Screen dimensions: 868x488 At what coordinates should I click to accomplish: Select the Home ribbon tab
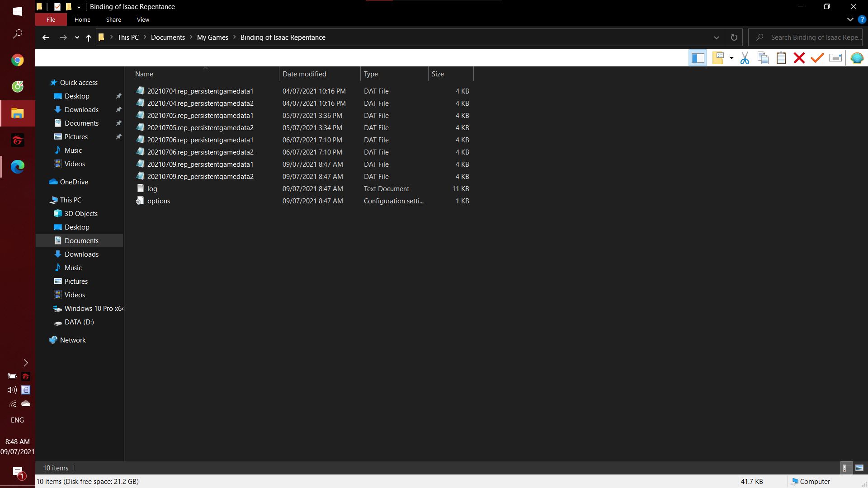coord(82,20)
